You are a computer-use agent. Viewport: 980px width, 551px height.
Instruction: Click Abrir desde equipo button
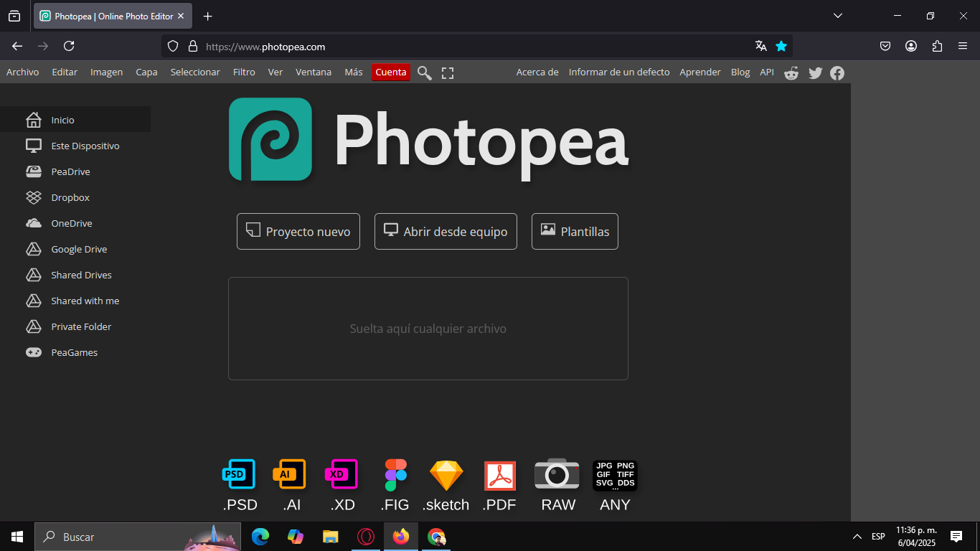point(446,231)
